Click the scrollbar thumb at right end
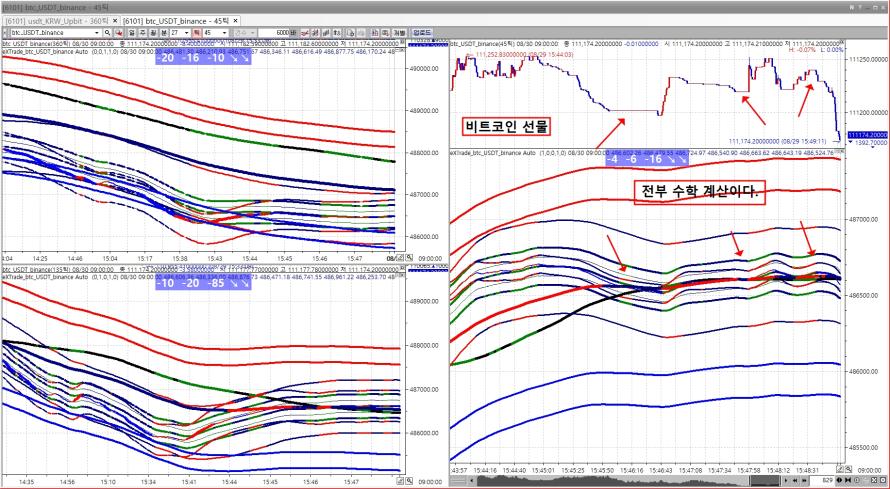The image size is (890, 489). point(765,480)
